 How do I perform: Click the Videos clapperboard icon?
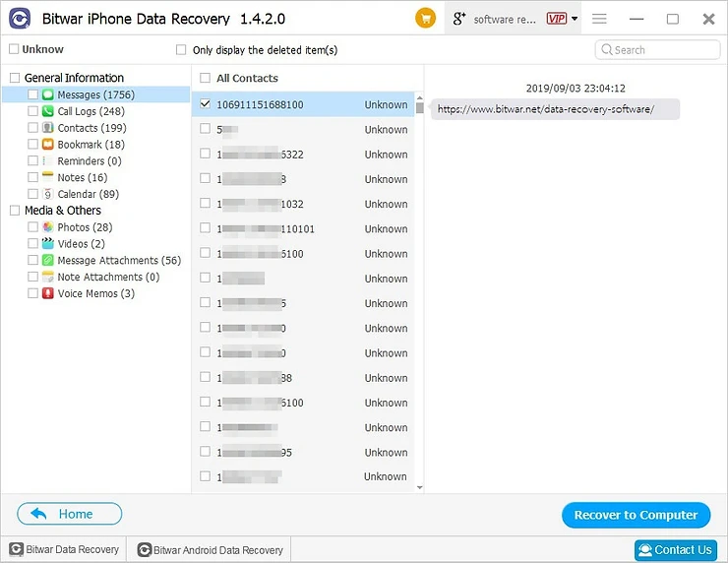[48, 243]
